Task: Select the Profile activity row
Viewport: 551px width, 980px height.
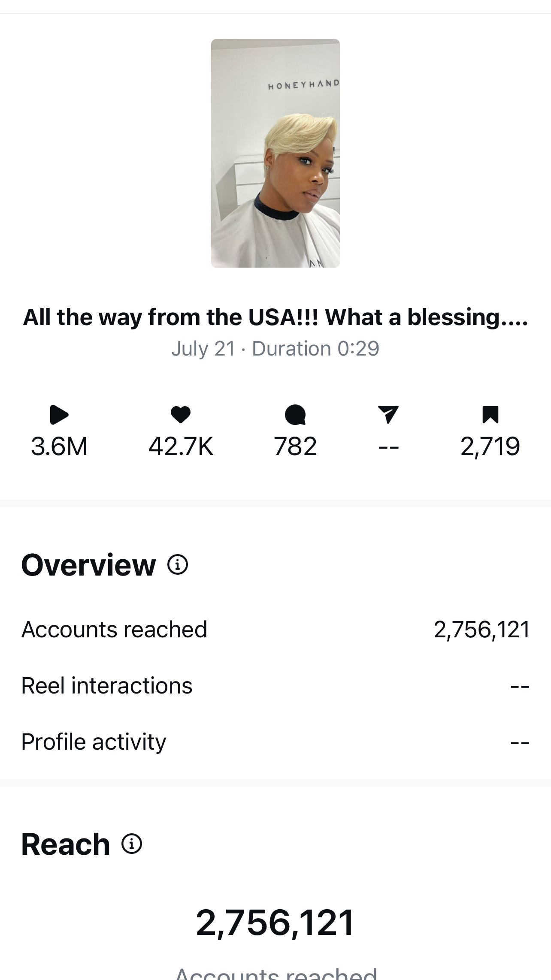Action: pyautogui.click(x=275, y=742)
